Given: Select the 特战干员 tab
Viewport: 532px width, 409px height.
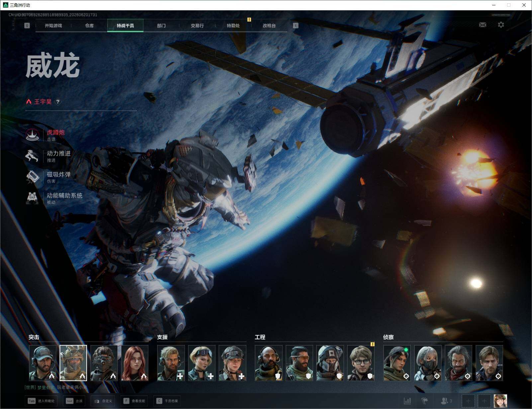Looking at the screenshot, I should click(125, 26).
